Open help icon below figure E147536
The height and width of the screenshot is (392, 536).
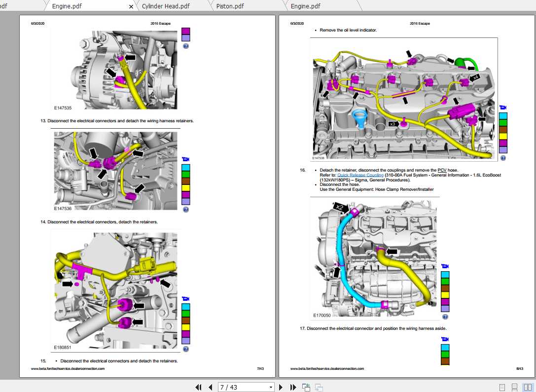click(x=186, y=209)
